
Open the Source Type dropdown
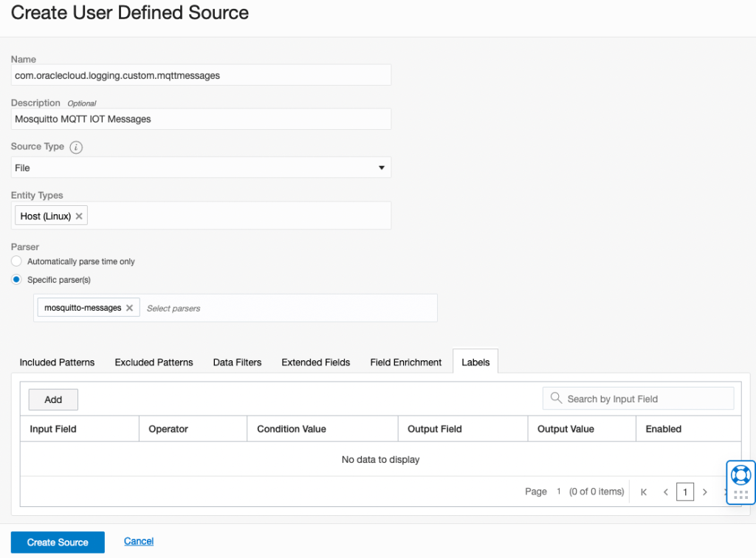(x=201, y=168)
